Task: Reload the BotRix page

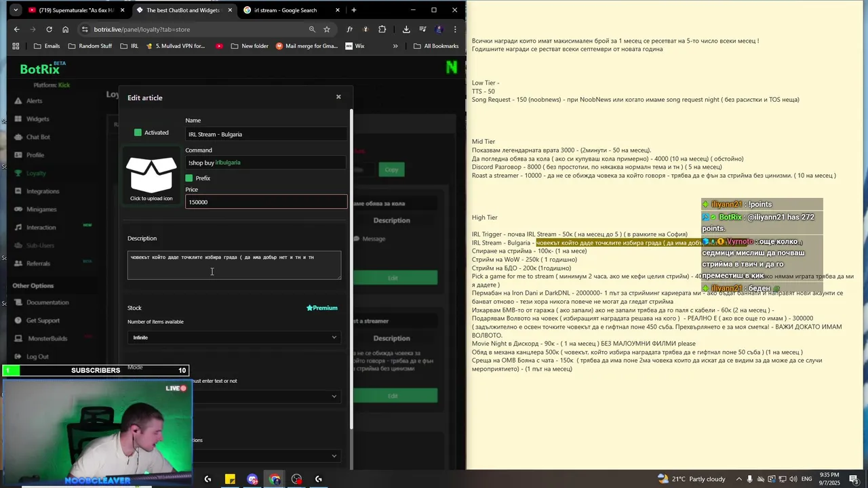Action: (x=49, y=29)
